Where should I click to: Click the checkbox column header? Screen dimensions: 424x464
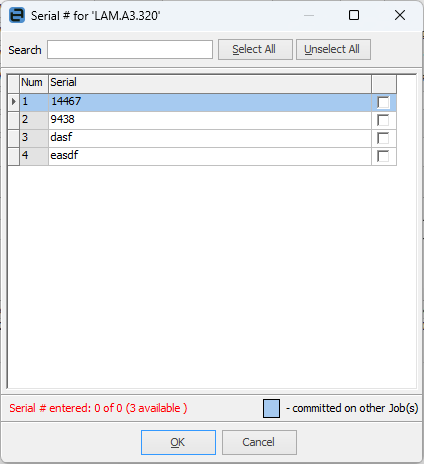(384, 84)
